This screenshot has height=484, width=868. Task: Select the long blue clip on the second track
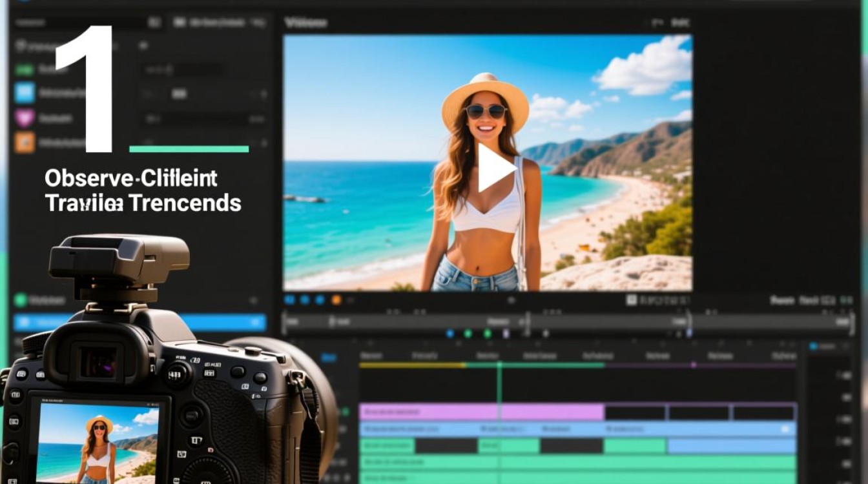[577, 429]
